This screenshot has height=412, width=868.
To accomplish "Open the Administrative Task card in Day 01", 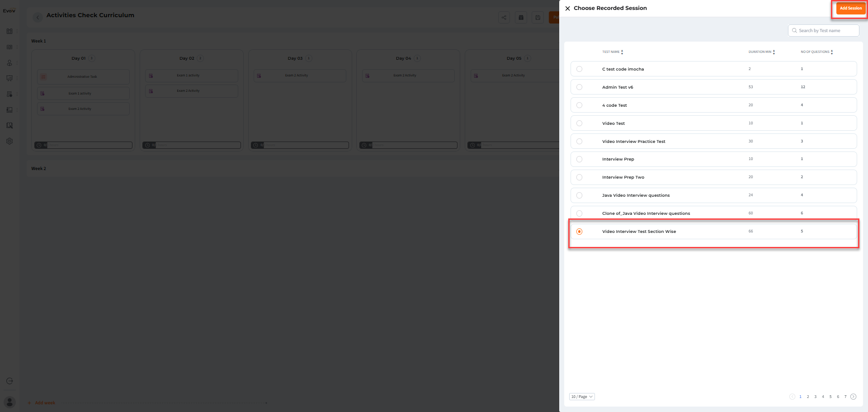I will click(x=83, y=77).
